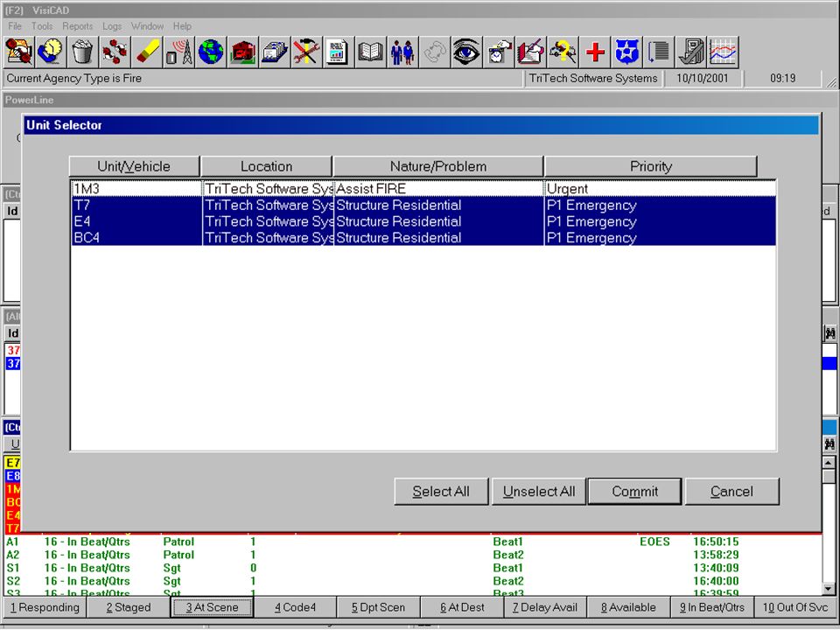Screen dimensions: 840x630
Task: Click the lower binoculars icon at right edge
Action: pyautogui.click(x=829, y=444)
